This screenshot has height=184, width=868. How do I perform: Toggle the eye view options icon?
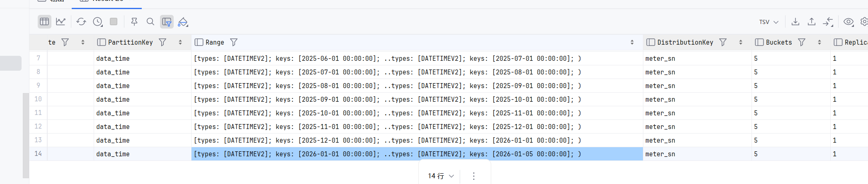pos(849,22)
